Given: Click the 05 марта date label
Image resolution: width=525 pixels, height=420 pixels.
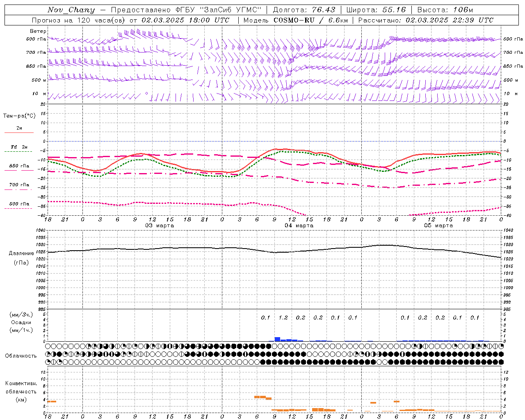Looking at the screenshot, I should click(x=439, y=226).
